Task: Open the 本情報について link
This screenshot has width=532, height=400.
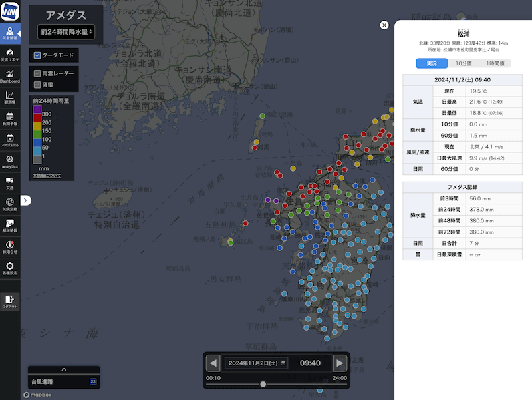Action: pyautogui.click(x=47, y=176)
